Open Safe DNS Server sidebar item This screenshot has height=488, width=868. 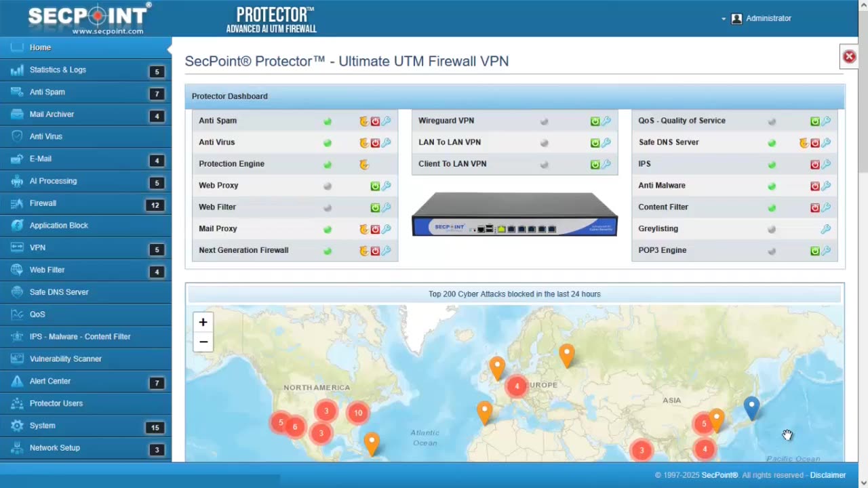(85, 292)
